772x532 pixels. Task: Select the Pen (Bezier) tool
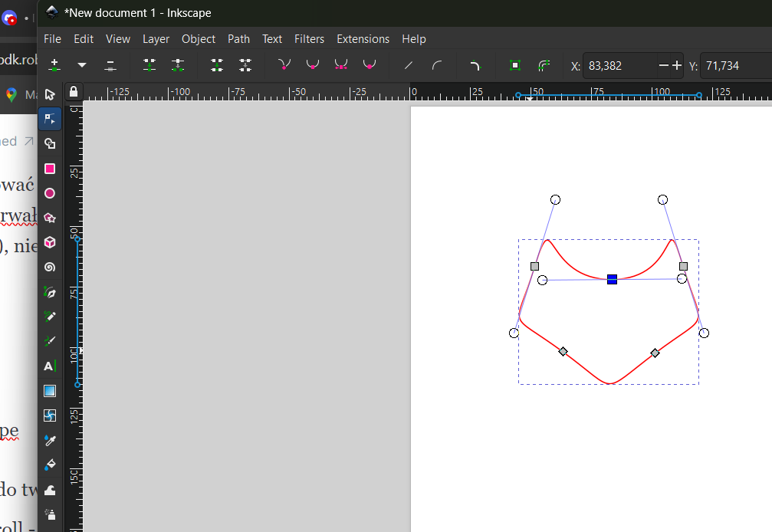click(x=50, y=292)
